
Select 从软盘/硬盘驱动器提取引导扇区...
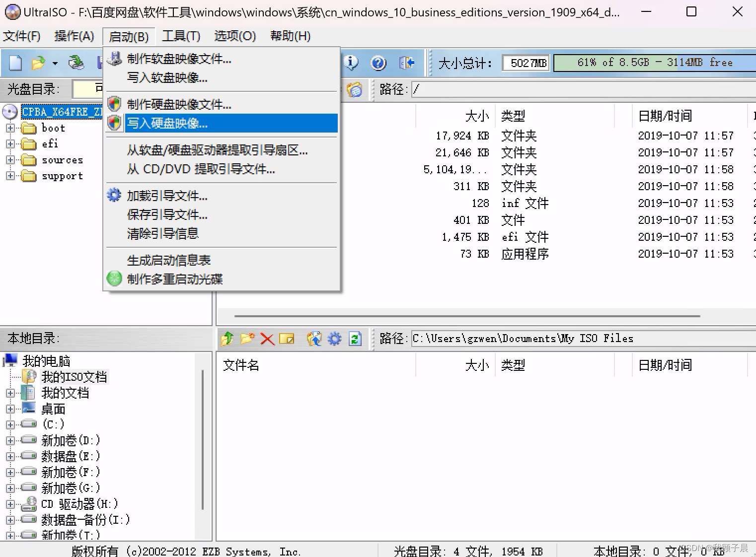point(222,150)
